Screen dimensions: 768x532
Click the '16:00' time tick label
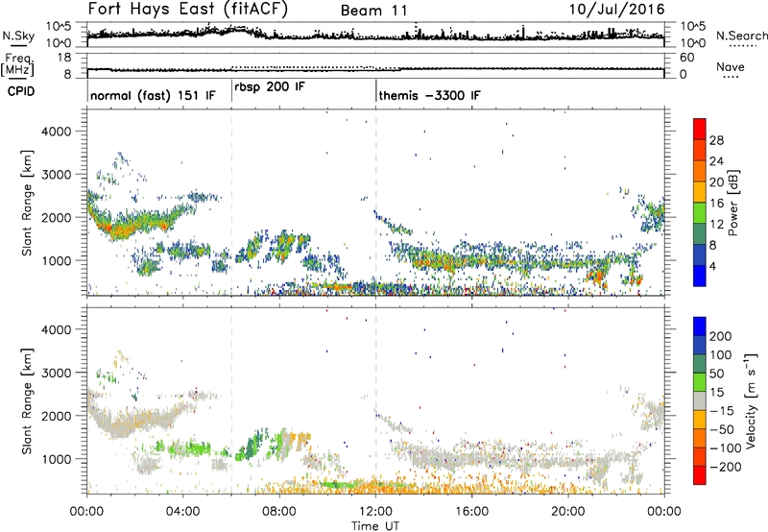[x=471, y=511]
